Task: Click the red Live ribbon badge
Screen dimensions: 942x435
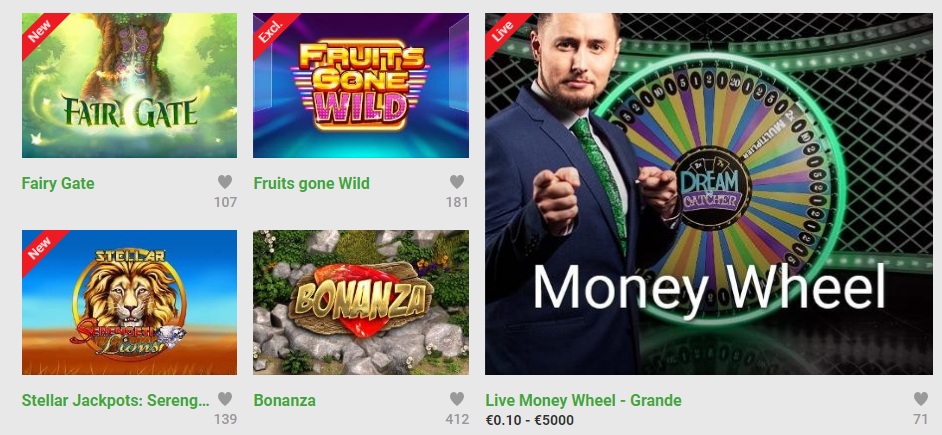Action: pyautogui.click(x=503, y=30)
